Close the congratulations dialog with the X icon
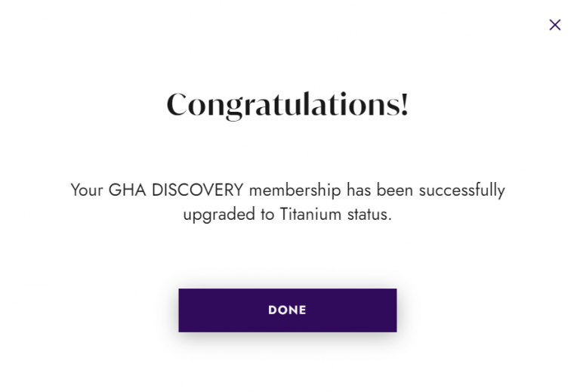This screenshot has width=580, height=392. click(x=555, y=25)
